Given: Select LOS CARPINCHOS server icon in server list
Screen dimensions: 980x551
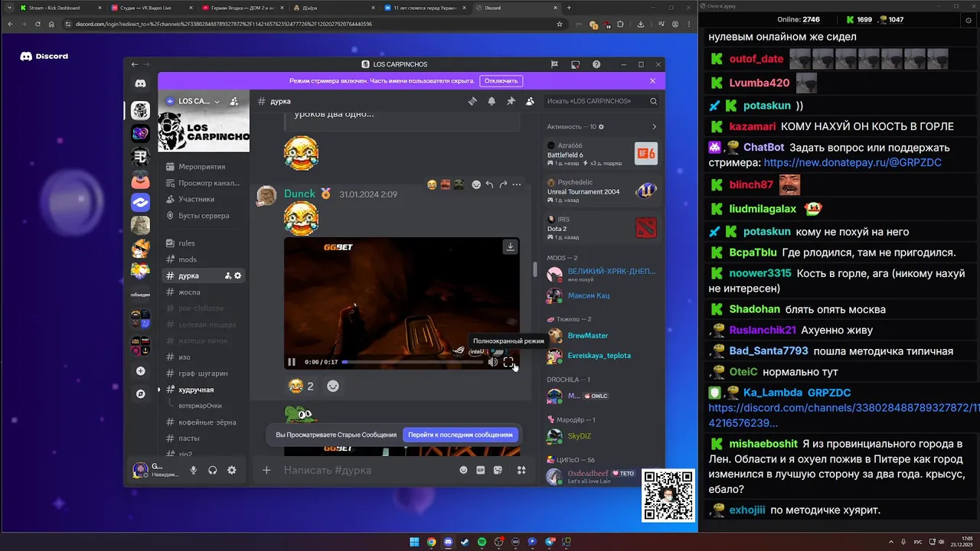Looking at the screenshot, I should 140,110.
